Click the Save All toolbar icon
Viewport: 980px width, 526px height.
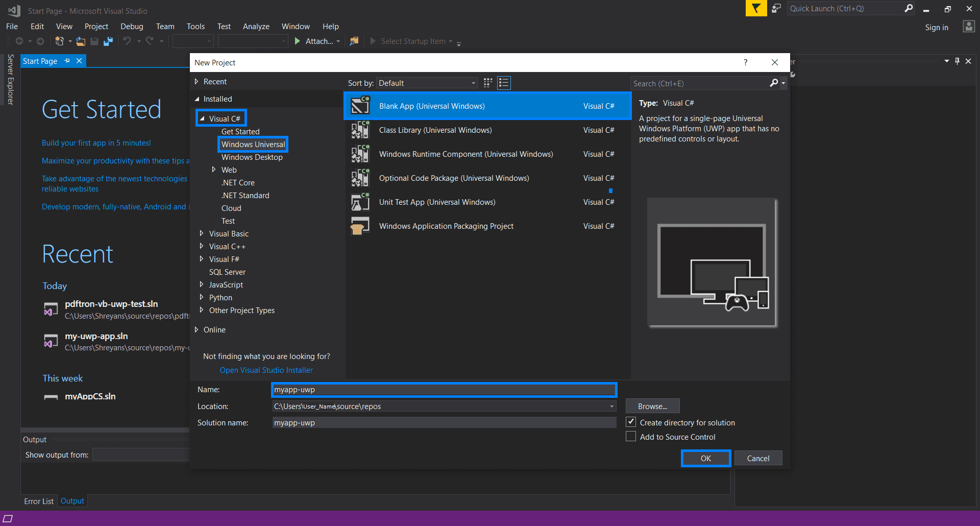[x=108, y=41]
